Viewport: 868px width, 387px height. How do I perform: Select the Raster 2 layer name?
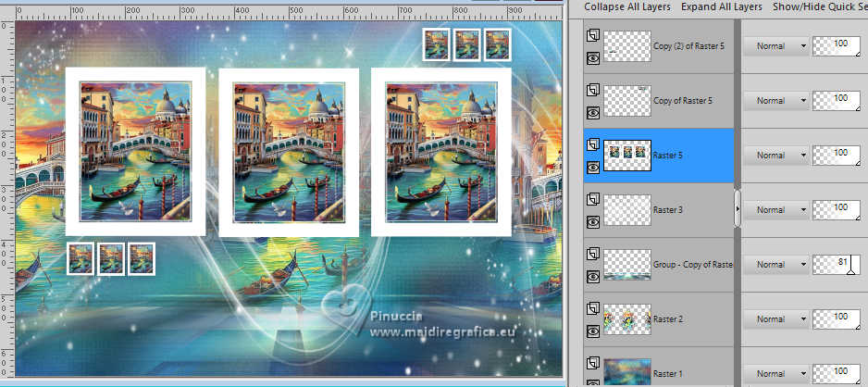(x=667, y=319)
